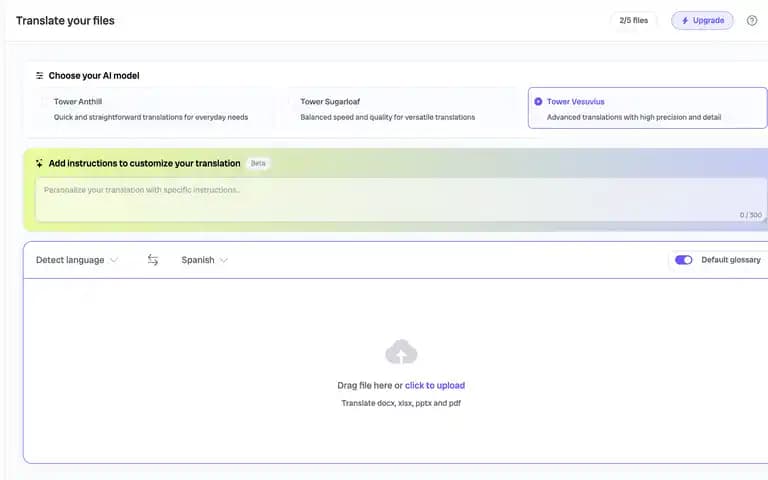
Task: Open the Detect language source dropdown
Action: [77, 260]
